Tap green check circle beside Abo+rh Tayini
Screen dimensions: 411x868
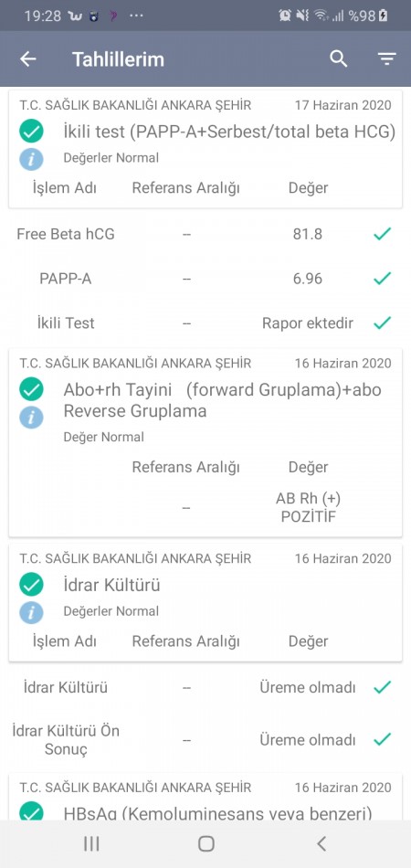(32, 390)
